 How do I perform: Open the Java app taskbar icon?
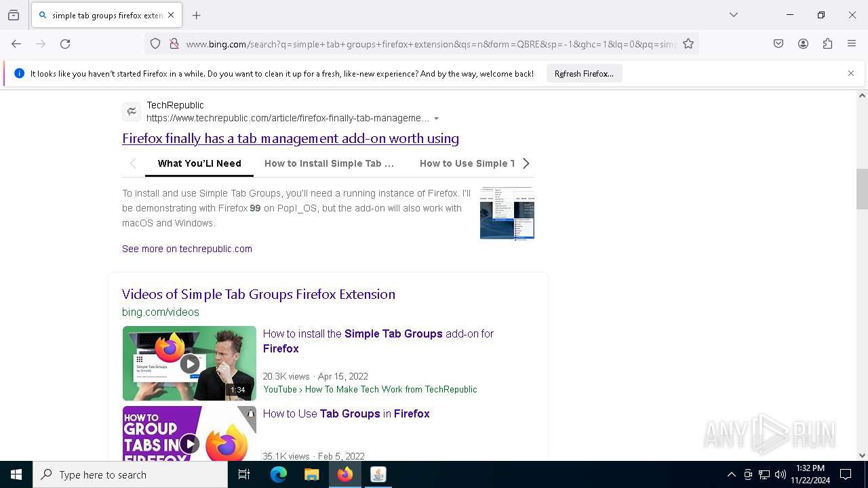point(378,474)
